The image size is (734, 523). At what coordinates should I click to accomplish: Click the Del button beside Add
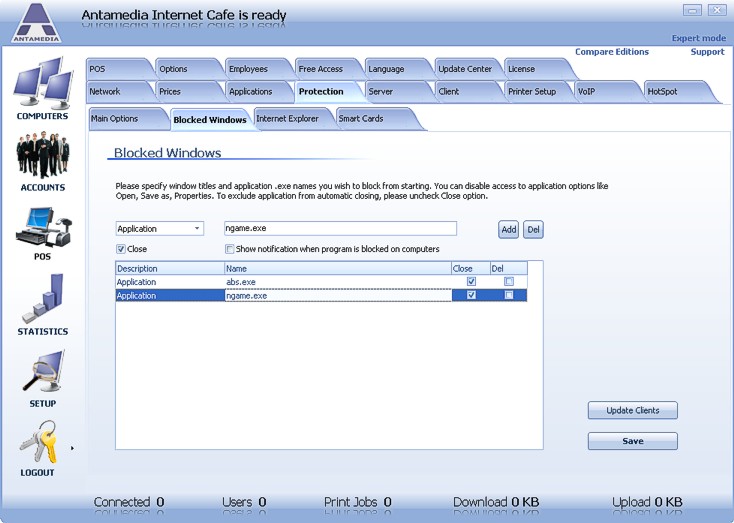click(x=533, y=229)
